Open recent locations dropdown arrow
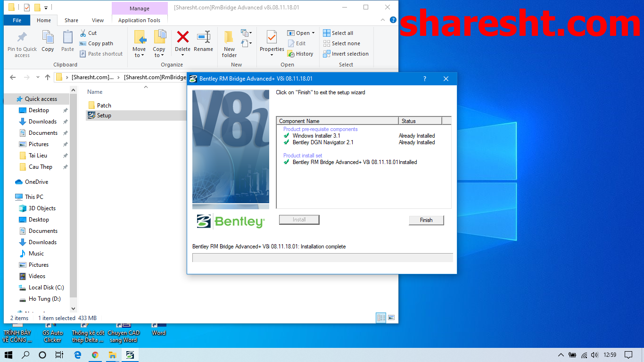The height and width of the screenshot is (362, 644). [x=38, y=77]
